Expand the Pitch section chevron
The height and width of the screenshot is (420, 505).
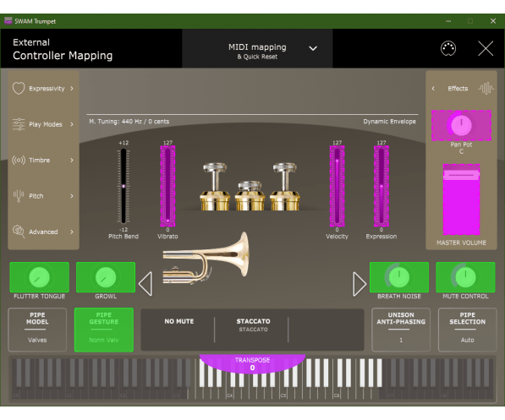click(x=72, y=196)
